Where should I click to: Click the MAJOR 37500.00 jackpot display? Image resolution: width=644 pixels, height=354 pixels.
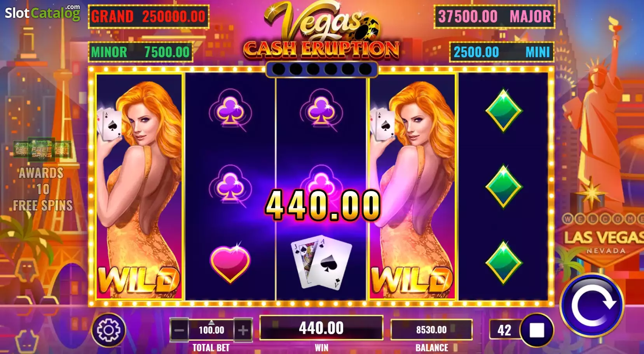494,17
